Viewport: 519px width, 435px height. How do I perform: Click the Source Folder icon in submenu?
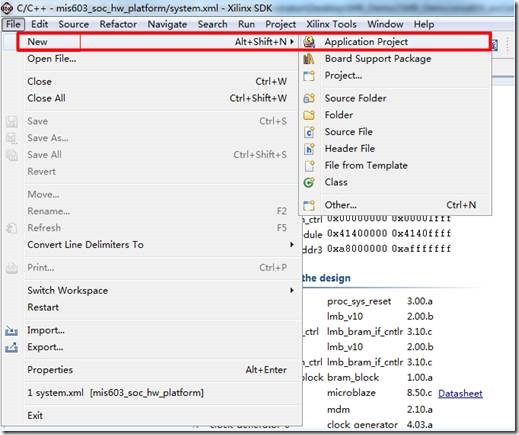click(x=309, y=98)
